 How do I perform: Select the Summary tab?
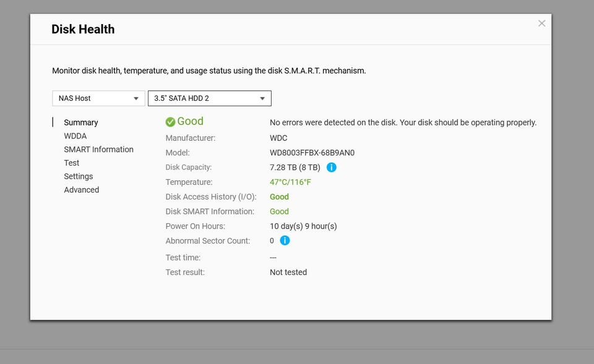81,122
